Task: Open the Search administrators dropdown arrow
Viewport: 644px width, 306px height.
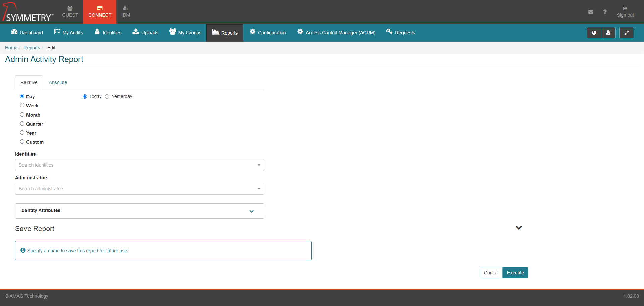Action: pos(259,189)
